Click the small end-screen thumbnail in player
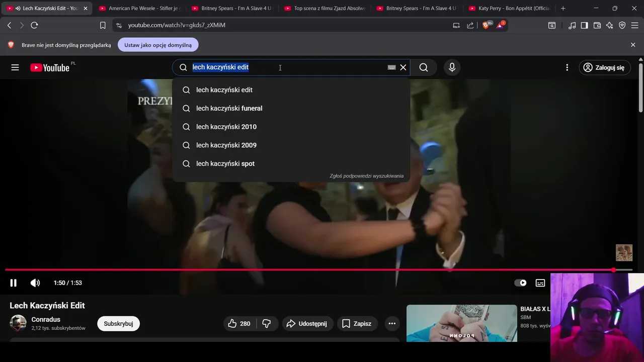The width and height of the screenshot is (644, 362). [624, 253]
